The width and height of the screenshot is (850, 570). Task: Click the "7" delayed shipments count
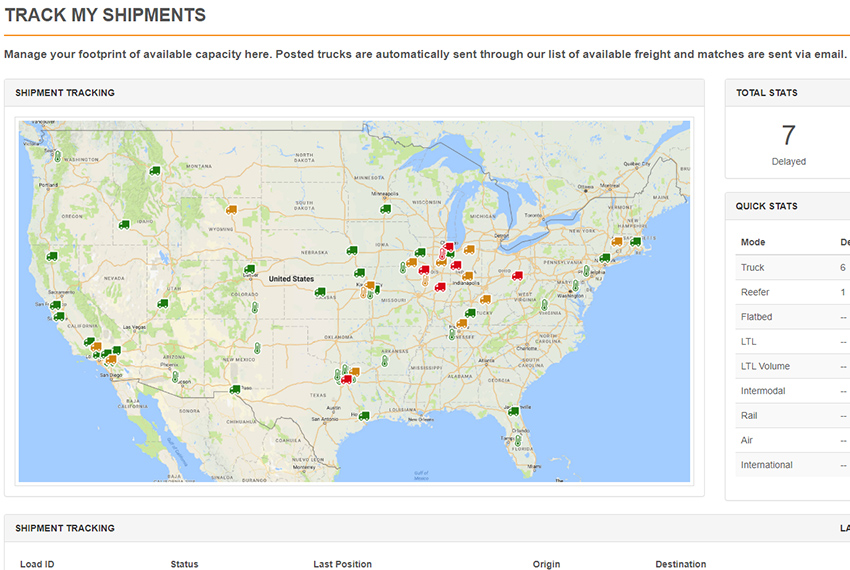[x=789, y=135]
